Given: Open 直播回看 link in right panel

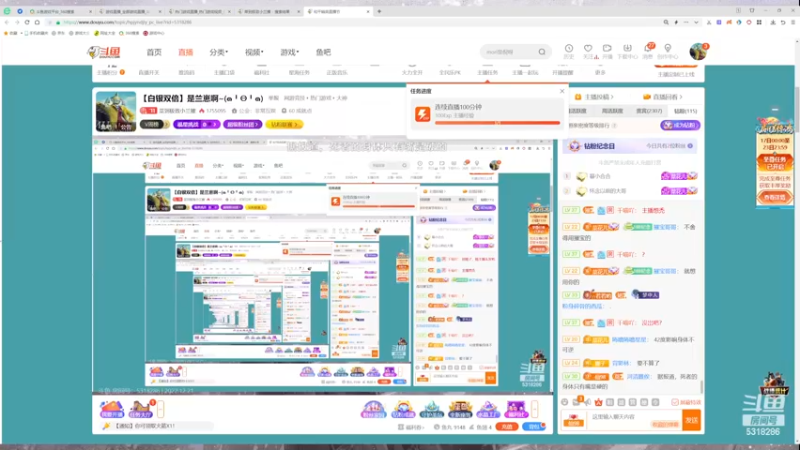Looking at the screenshot, I should click(x=663, y=97).
